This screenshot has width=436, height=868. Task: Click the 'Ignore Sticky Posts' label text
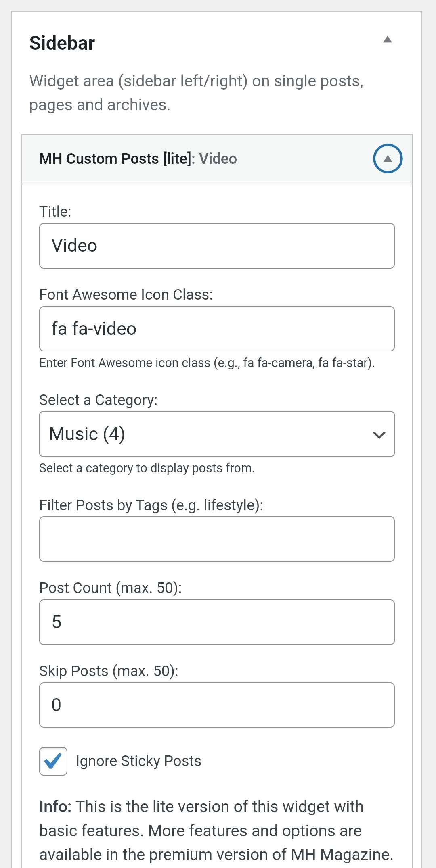pyautogui.click(x=138, y=761)
